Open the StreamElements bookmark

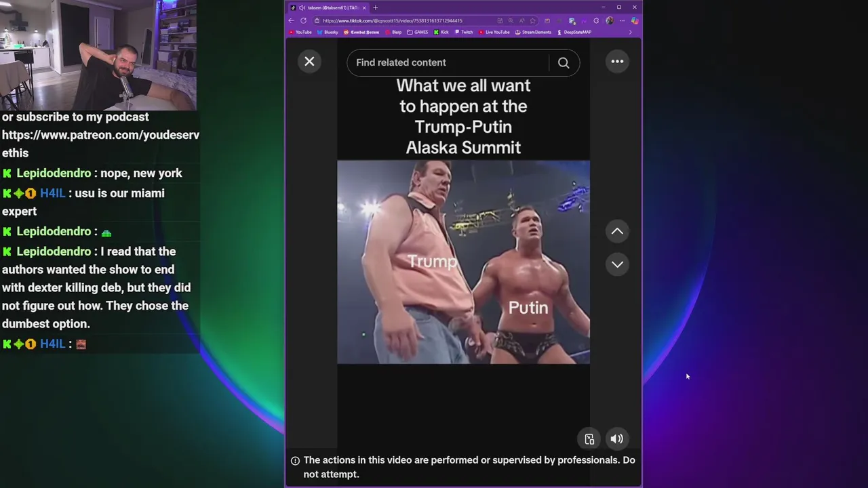pyautogui.click(x=533, y=32)
